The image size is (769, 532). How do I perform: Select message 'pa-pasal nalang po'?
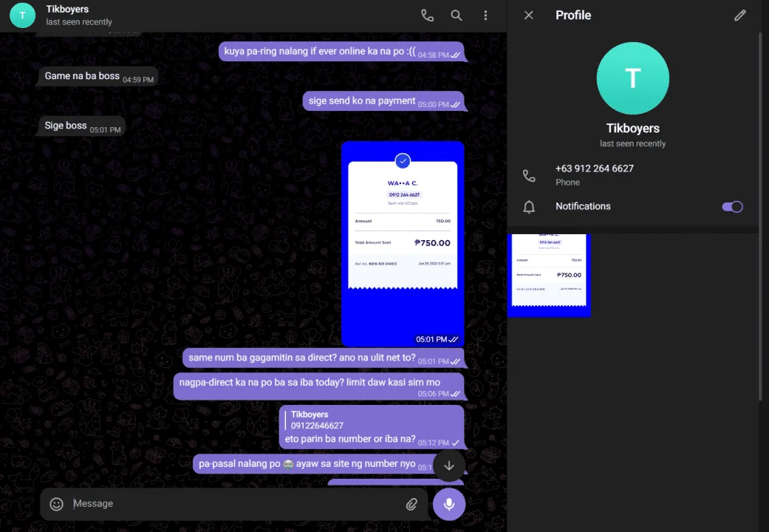click(x=312, y=464)
